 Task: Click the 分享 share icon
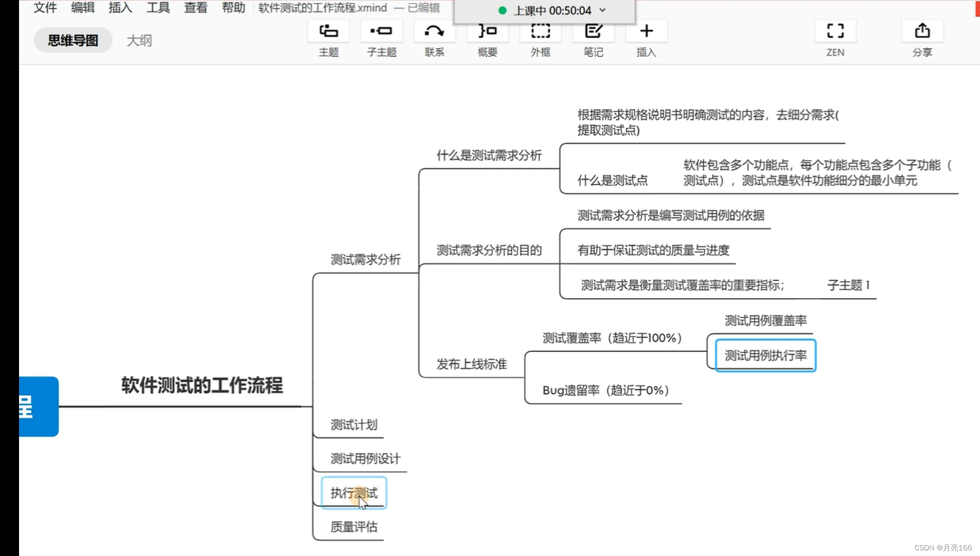point(922,31)
